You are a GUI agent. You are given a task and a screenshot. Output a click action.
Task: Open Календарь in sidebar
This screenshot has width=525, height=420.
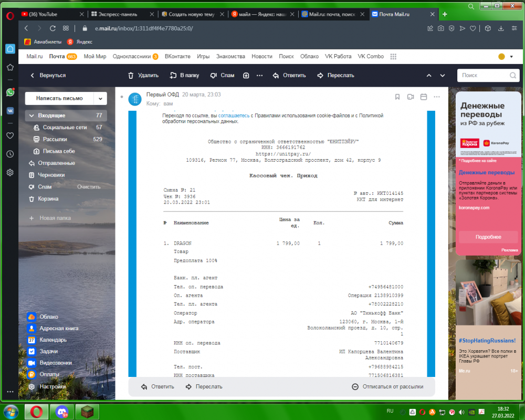point(47,340)
